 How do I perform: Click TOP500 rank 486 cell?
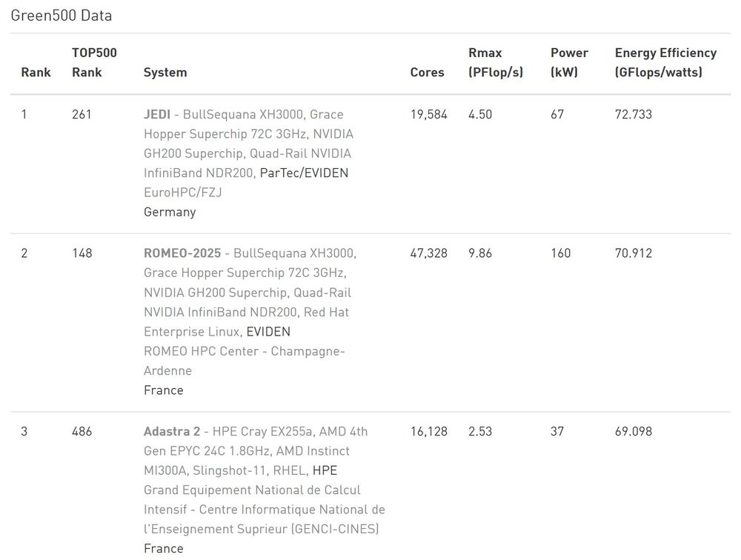(x=82, y=431)
